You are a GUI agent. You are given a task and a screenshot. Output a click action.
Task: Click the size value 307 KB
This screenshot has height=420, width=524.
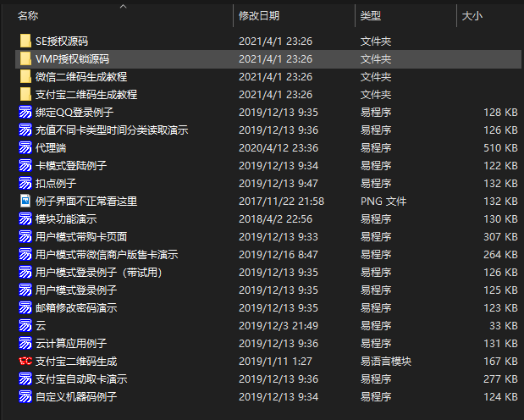[500, 236]
